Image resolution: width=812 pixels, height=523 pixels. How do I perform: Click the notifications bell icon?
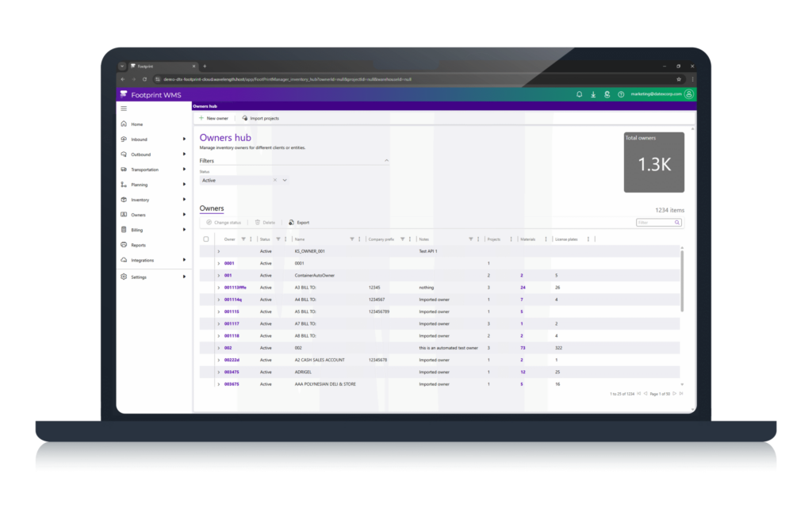(x=579, y=94)
